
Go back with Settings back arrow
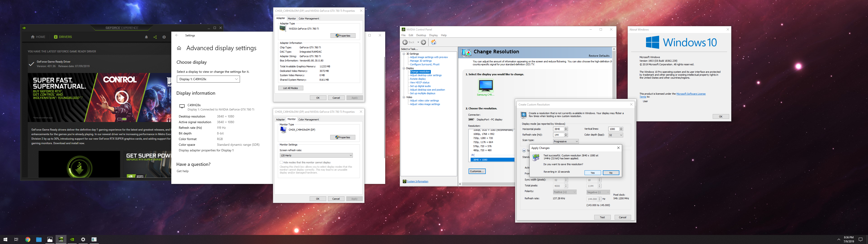pyautogui.click(x=177, y=35)
